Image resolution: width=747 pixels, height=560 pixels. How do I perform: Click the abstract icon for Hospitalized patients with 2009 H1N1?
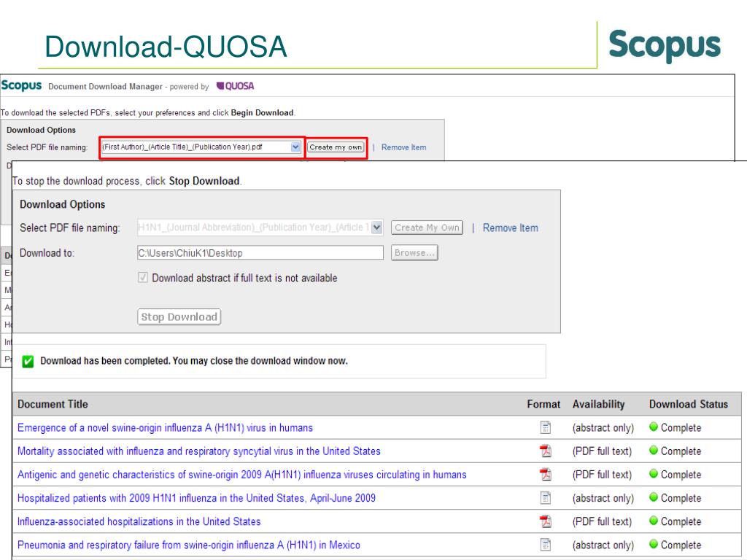(x=546, y=498)
